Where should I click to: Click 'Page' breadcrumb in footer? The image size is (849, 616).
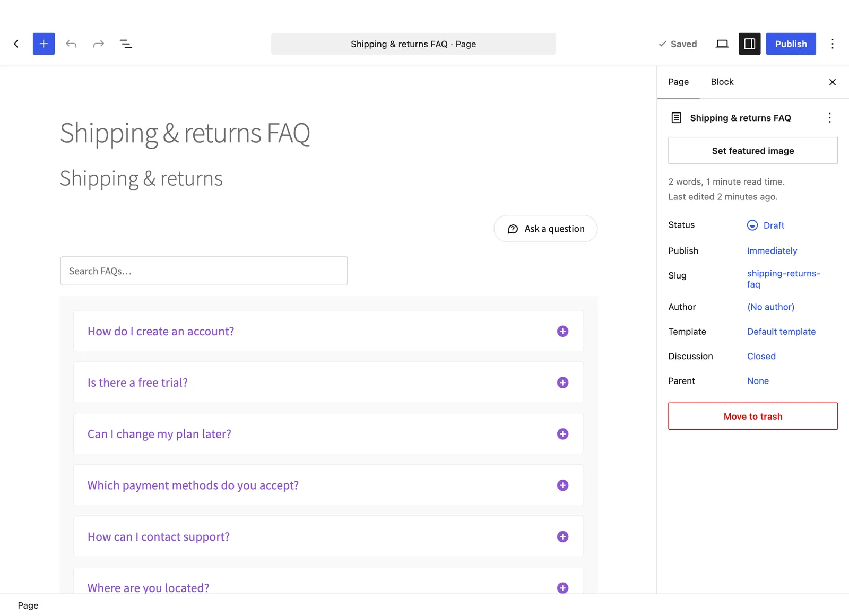pyautogui.click(x=28, y=605)
